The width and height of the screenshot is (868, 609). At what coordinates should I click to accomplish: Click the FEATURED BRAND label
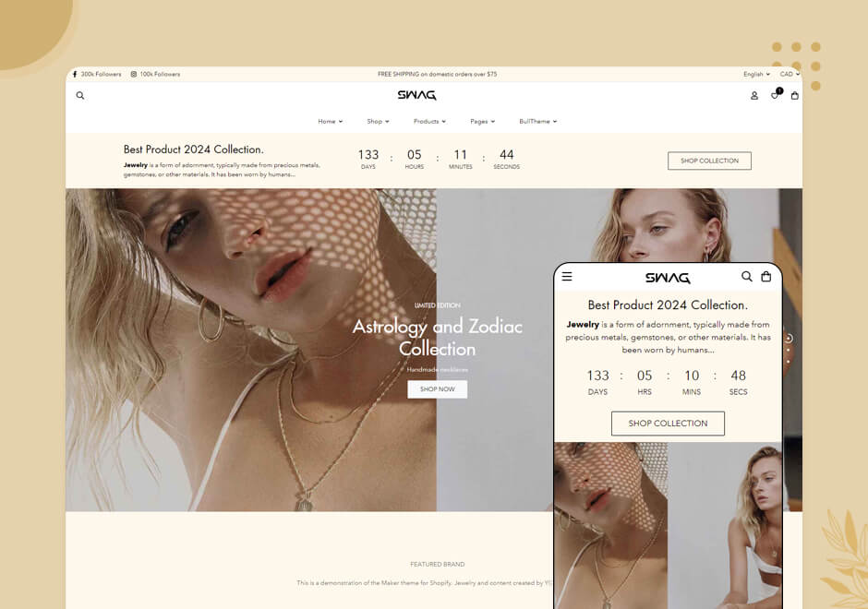[438, 564]
